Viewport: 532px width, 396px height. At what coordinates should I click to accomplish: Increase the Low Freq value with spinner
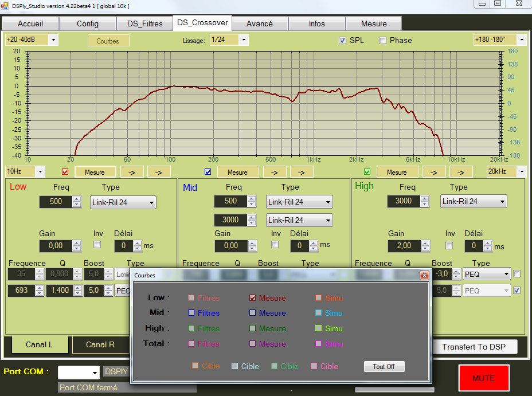tap(76, 199)
